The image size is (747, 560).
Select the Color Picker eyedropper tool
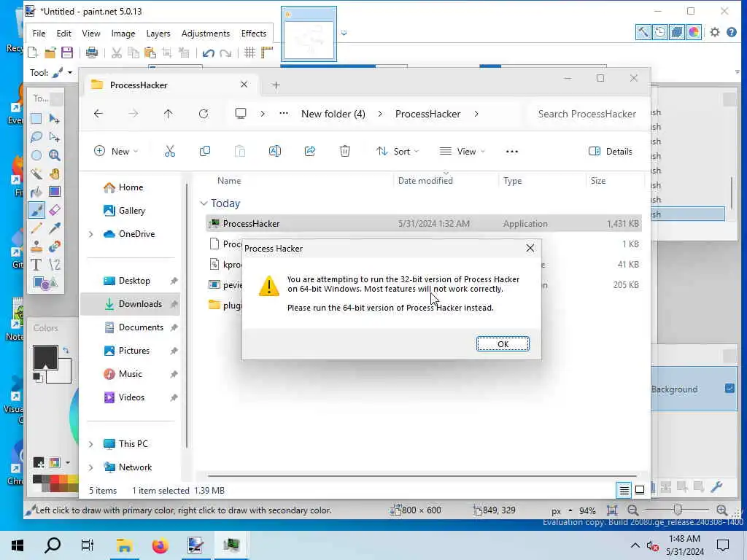[55, 228]
